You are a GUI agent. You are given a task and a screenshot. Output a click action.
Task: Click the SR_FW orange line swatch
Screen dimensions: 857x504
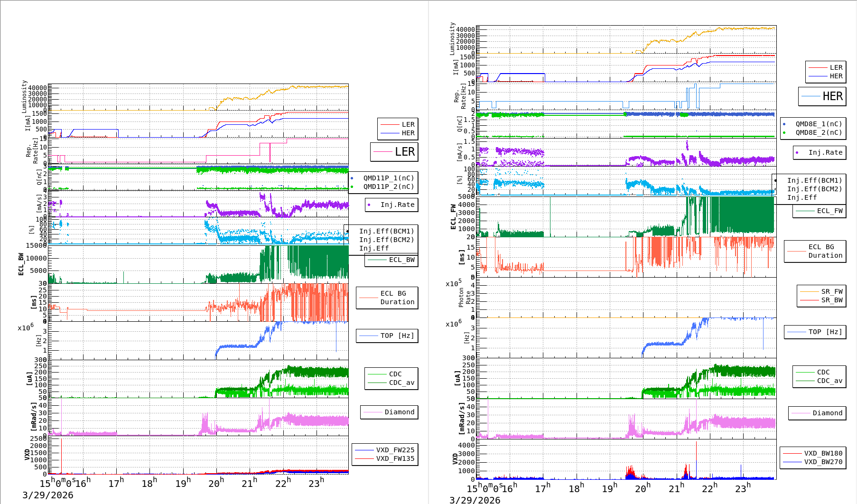click(x=809, y=291)
